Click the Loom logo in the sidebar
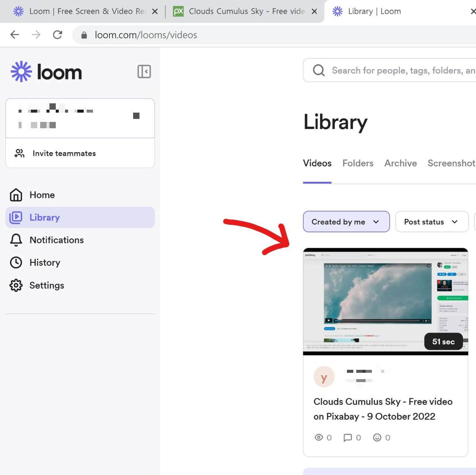Screen dimensions: 476x475 [46, 71]
